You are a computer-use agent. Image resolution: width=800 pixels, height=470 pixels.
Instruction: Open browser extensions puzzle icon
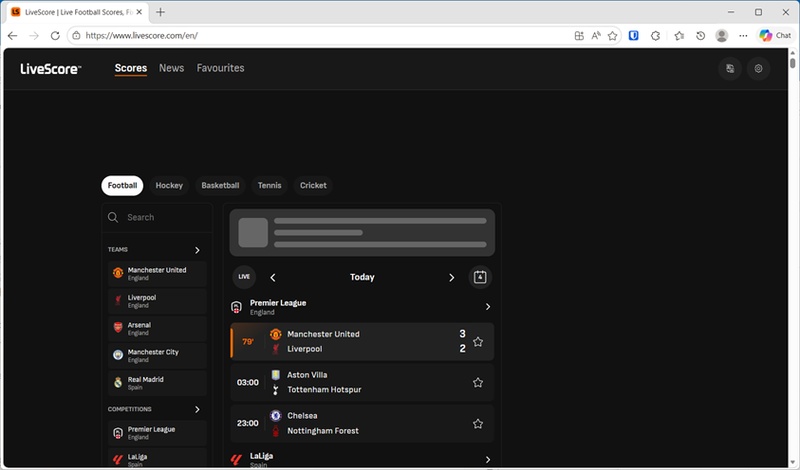point(656,35)
